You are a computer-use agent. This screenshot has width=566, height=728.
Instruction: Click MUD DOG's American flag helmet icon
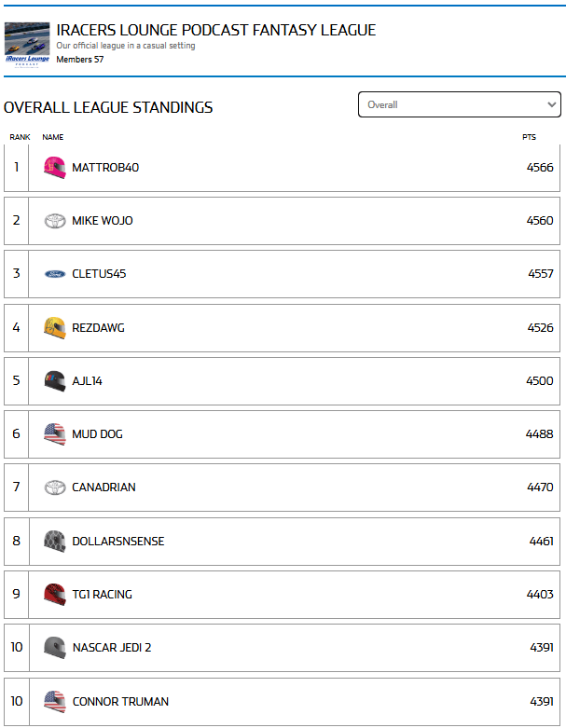click(55, 434)
